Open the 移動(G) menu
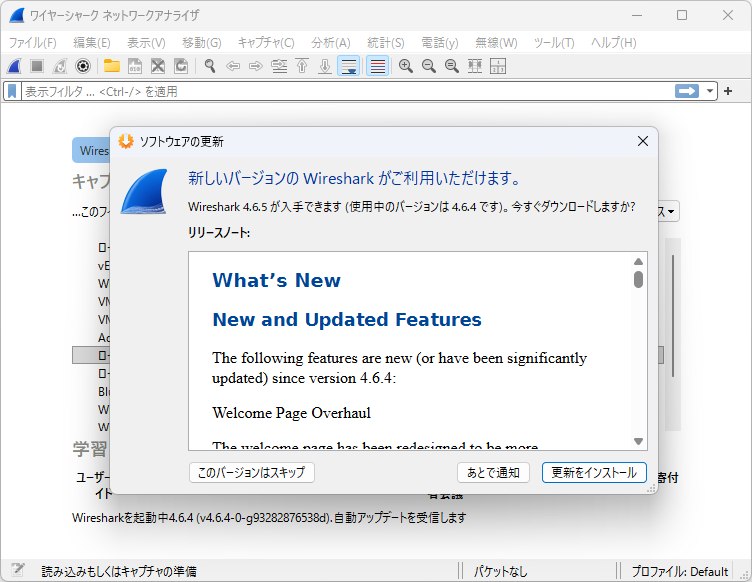 [x=202, y=43]
